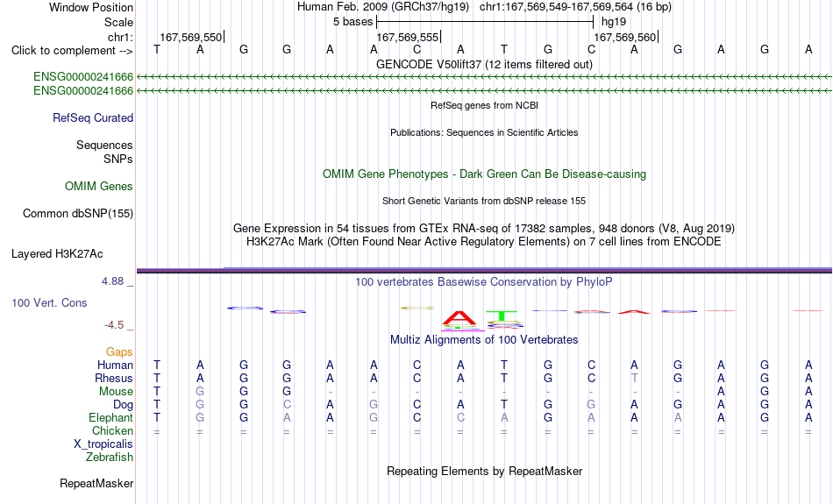This screenshot has width=833, height=504.
Task: Click the GTEx Gene Expression track title
Action: coord(484,229)
